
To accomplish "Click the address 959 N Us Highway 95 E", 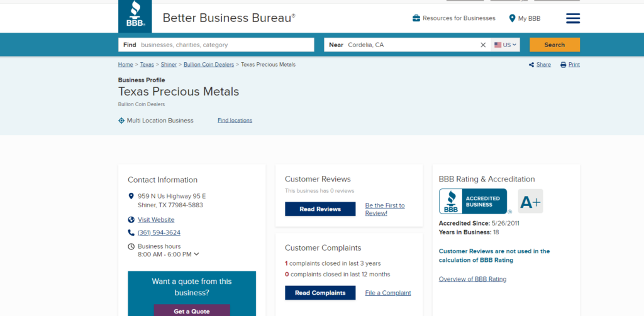I will coord(172,196).
